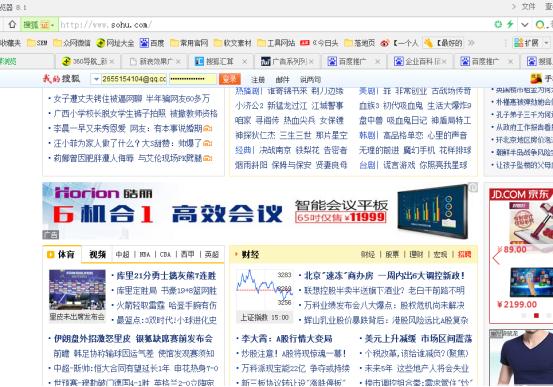Click the 我的搜狐 logo

coord(61,78)
